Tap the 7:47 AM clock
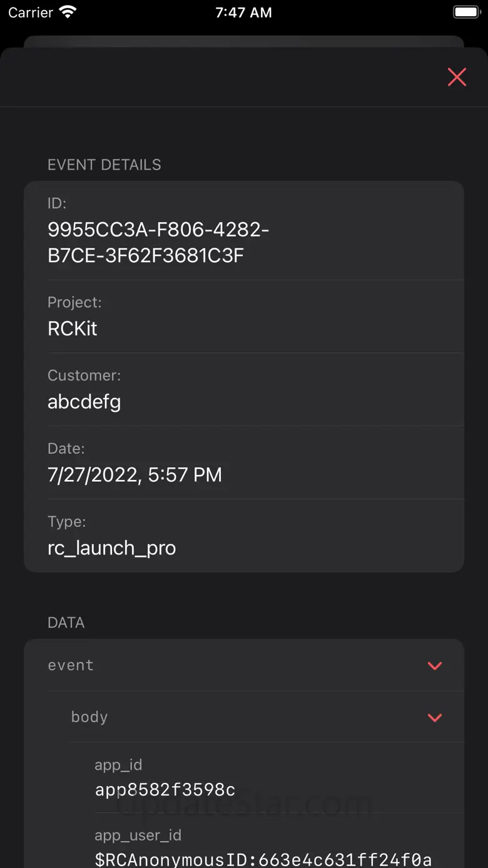The image size is (488, 868). (x=243, y=13)
